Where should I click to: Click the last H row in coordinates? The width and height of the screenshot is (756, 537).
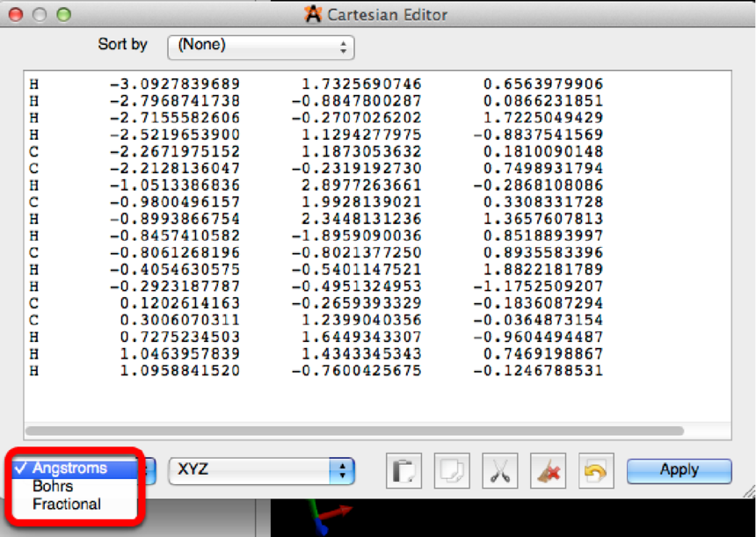point(316,371)
